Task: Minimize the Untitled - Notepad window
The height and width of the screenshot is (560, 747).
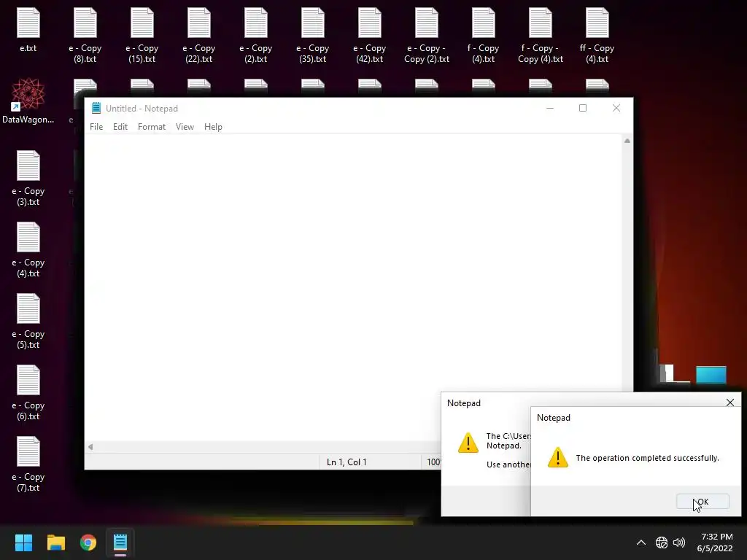Action: tap(550, 108)
